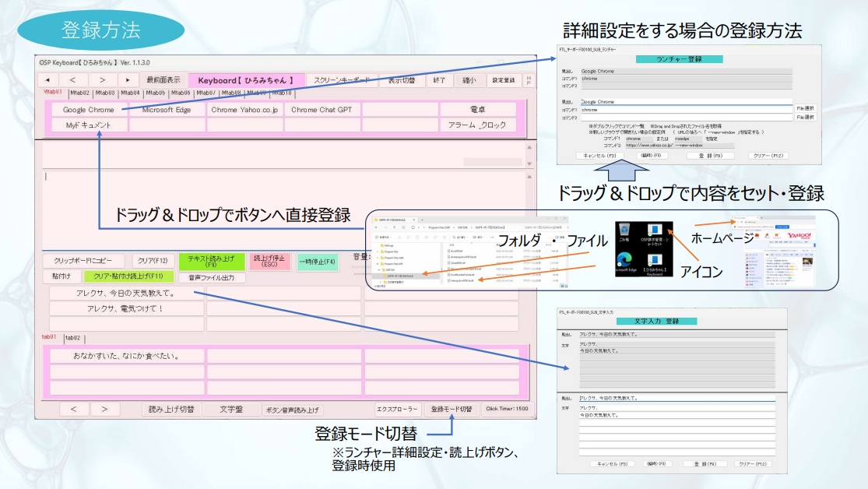This screenshot has height=489, width=868.
Task: Switch to the Mtab07 tab
Action: click(206, 93)
